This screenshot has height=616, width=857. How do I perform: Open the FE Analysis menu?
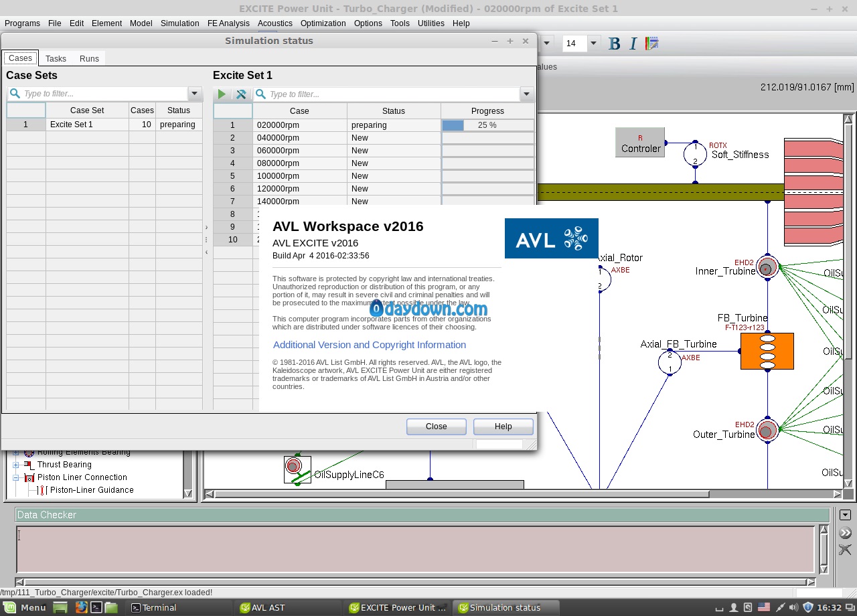coord(228,23)
